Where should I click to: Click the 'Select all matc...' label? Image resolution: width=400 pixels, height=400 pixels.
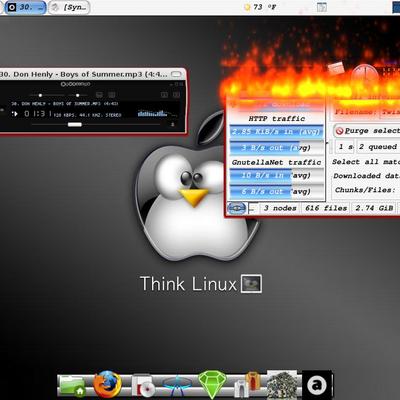tap(366, 162)
